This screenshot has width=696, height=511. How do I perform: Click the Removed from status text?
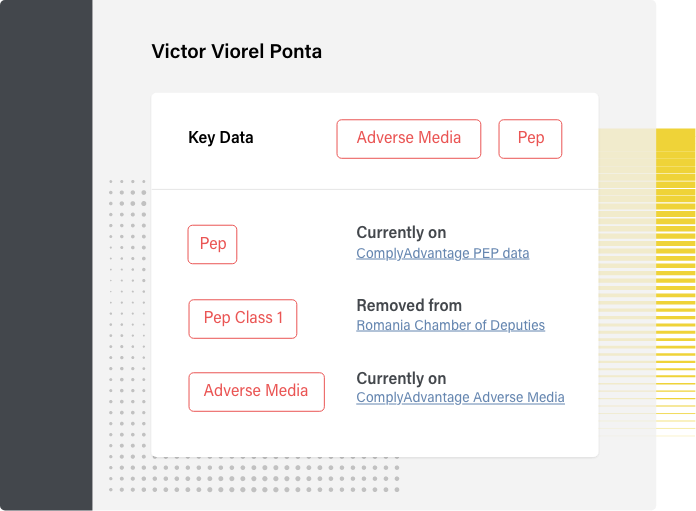(x=409, y=305)
